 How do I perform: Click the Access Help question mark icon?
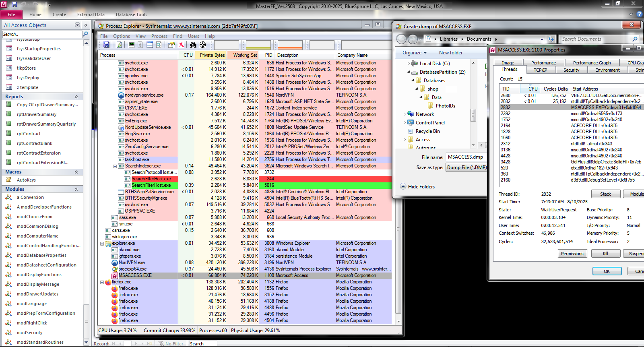tap(639, 14)
